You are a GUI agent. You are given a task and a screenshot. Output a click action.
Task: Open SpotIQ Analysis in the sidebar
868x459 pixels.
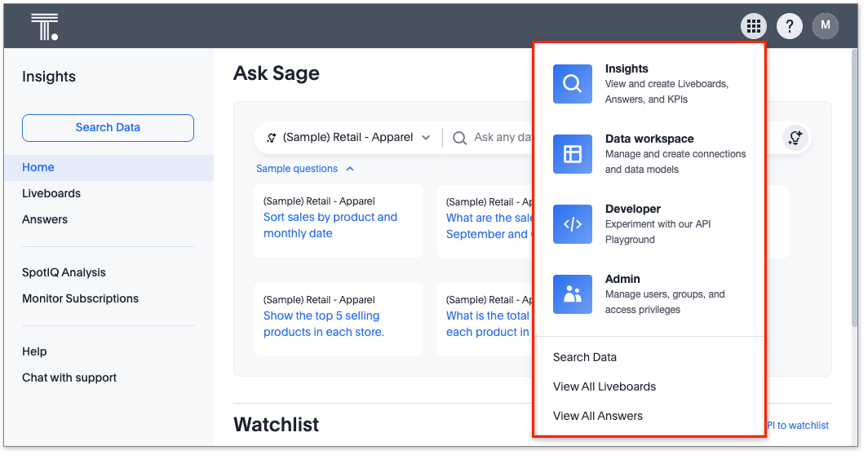pyautogui.click(x=64, y=272)
